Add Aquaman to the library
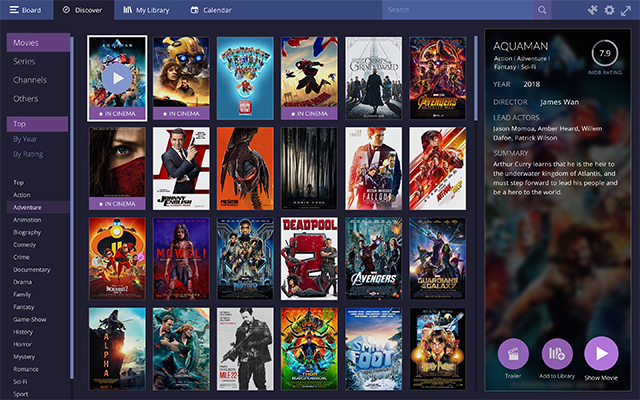 pyautogui.click(x=557, y=353)
